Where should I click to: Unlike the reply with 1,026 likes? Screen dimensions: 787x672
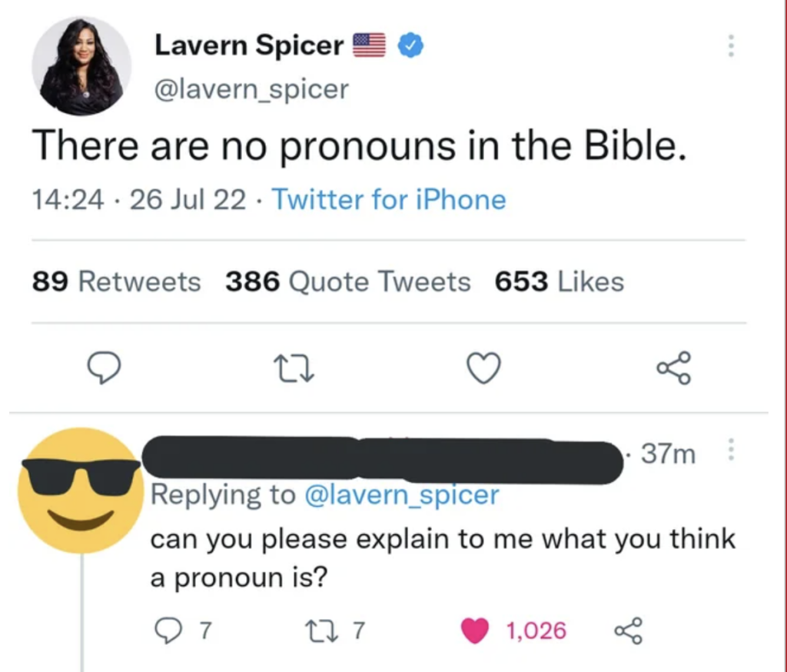tap(477, 631)
